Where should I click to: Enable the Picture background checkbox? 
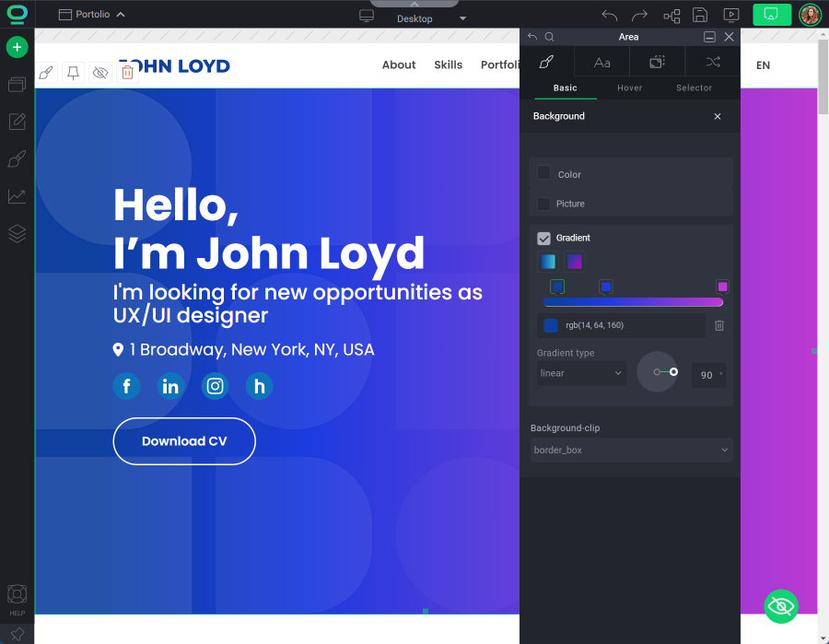point(543,204)
